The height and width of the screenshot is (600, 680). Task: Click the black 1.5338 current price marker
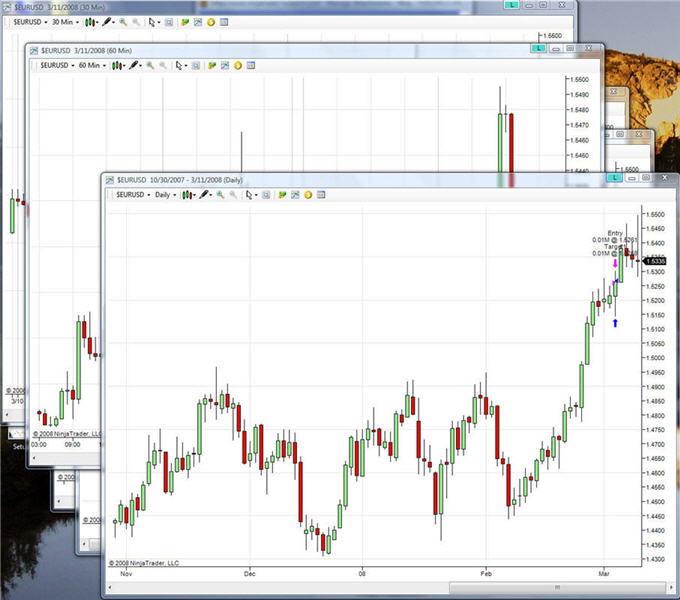click(655, 261)
